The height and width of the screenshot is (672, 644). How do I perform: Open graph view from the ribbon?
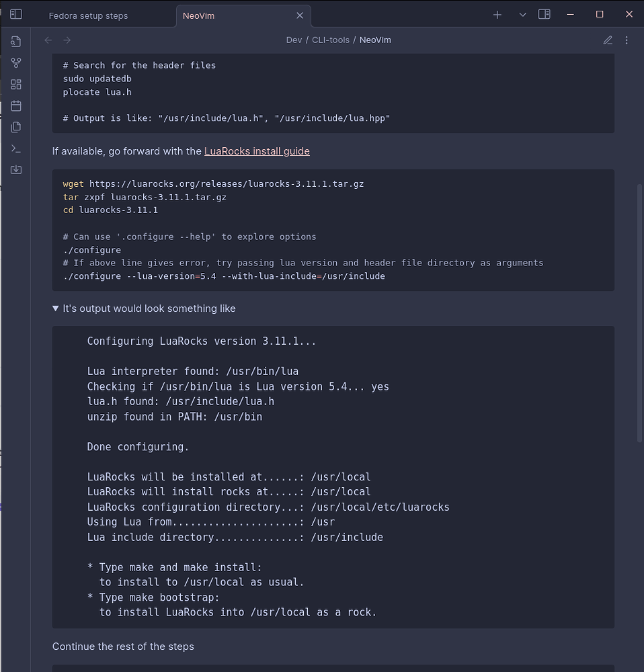tap(16, 62)
